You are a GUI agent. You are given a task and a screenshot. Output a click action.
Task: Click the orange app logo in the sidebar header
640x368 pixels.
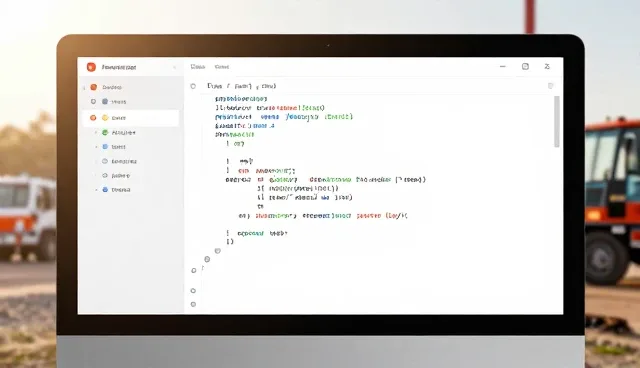click(91, 67)
